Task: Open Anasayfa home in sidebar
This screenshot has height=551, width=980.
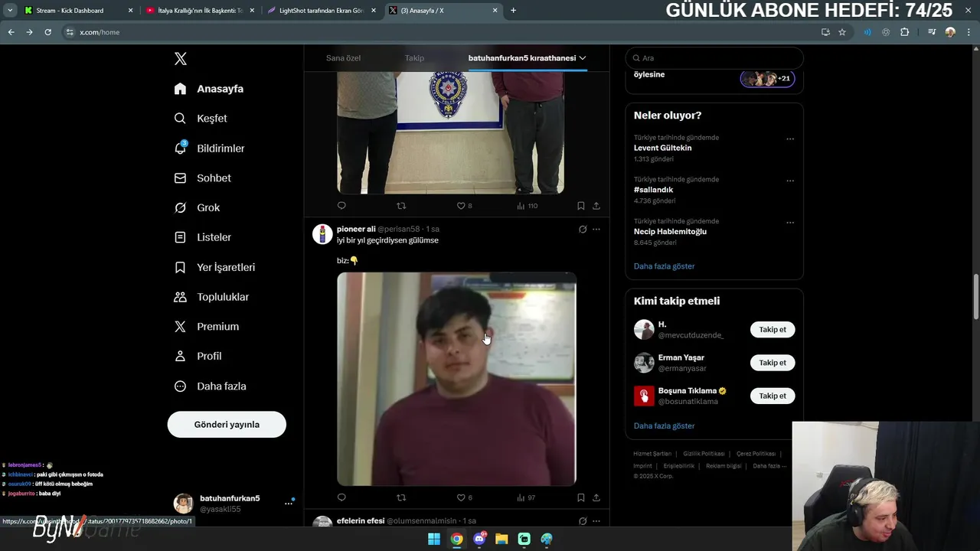Action: [x=209, y=89]
